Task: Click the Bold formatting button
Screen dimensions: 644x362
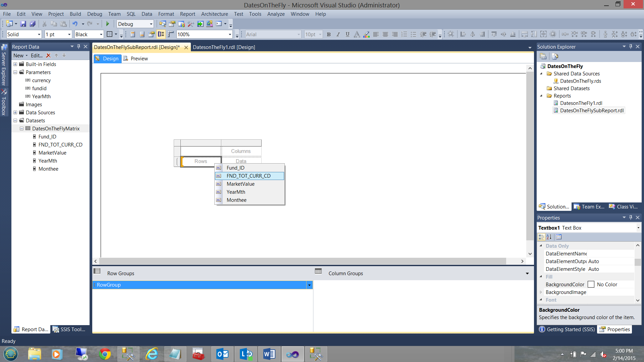Action: [329, 34]
